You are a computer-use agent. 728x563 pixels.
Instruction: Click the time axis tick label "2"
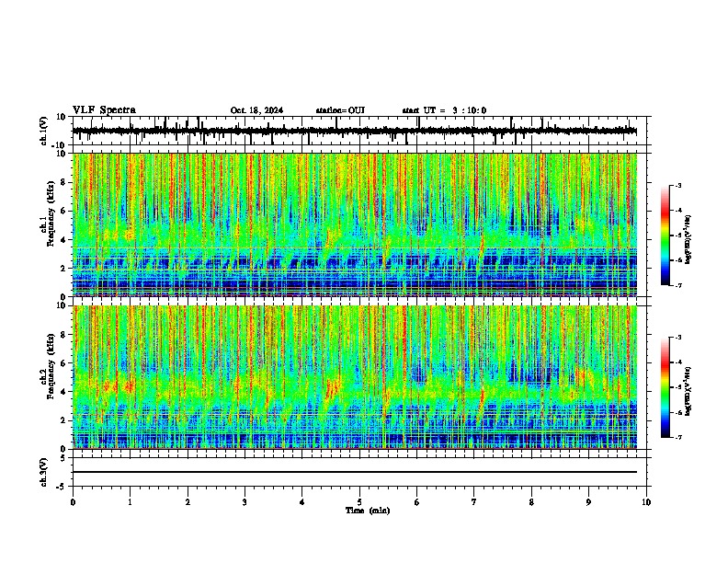click(x=188, y=502)
